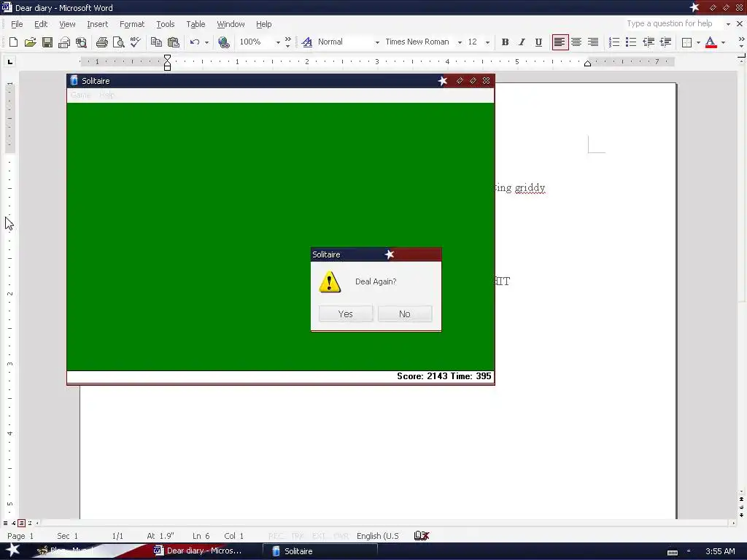Open the Times New Roman font dropdown
Screen dimensions: 747x560
click(x=460, y=42)
